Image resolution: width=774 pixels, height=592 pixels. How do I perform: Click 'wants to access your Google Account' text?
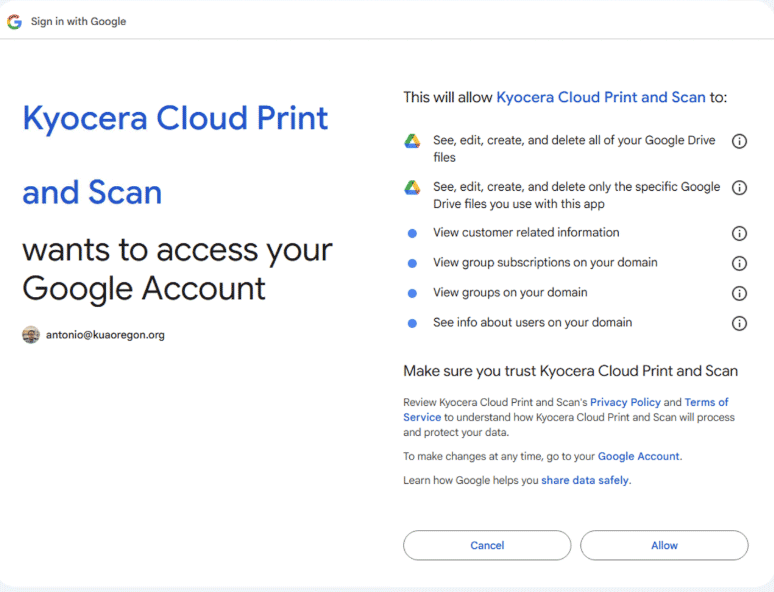[x=177, y=269]
